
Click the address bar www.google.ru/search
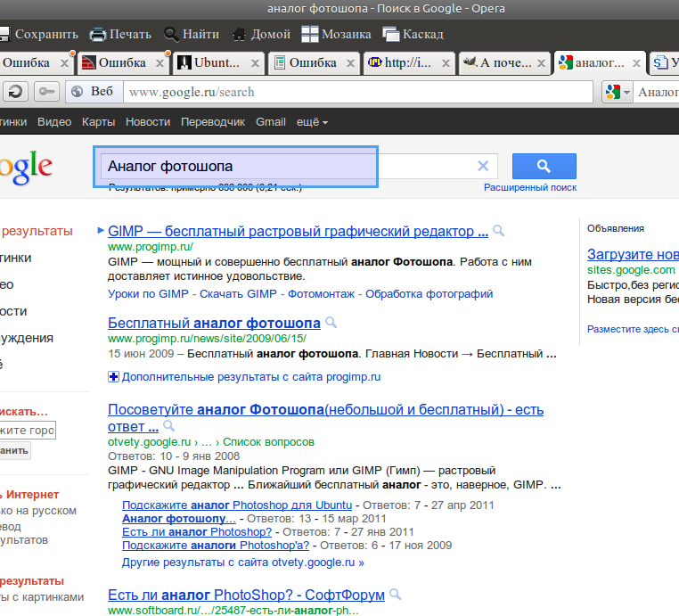click(357, 92)
